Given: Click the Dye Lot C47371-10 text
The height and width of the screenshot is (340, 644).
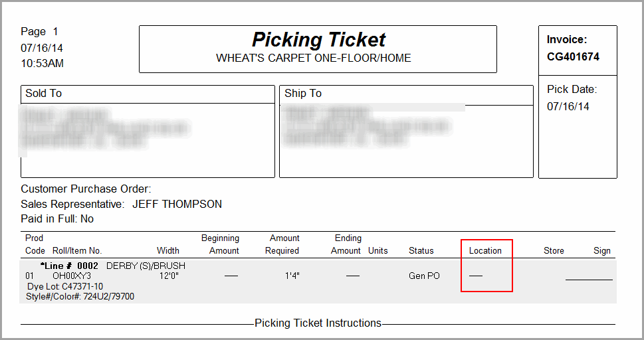Looking at the screenshot, I should click(x=65, y=286).
